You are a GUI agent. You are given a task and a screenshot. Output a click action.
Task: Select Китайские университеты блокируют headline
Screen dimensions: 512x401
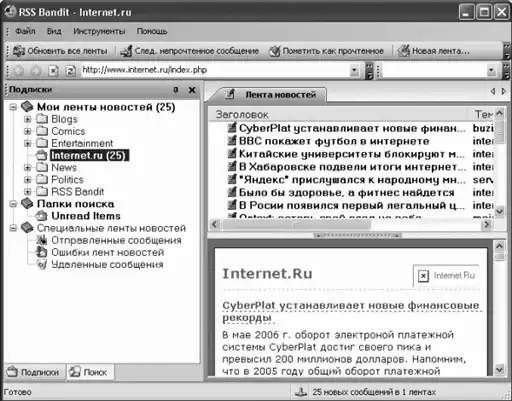click(352, 154)
